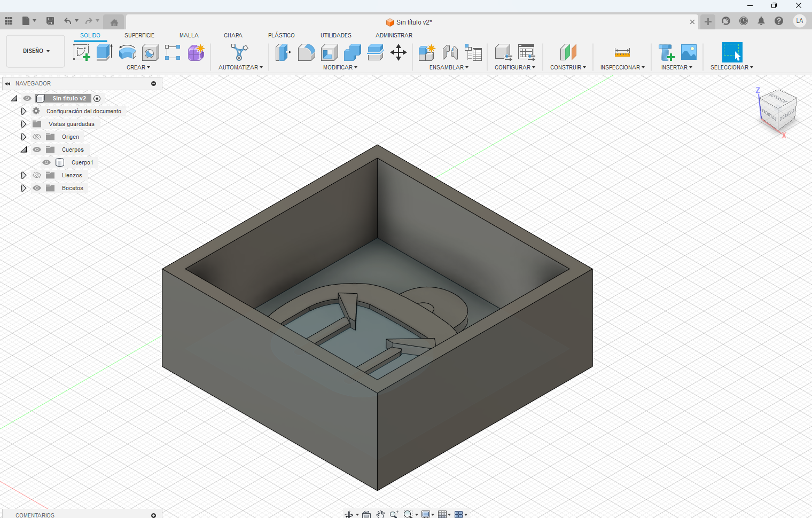Click the Automatizar fork icon
The height and width of the screenshot is (518, 812).
point(239,52)
